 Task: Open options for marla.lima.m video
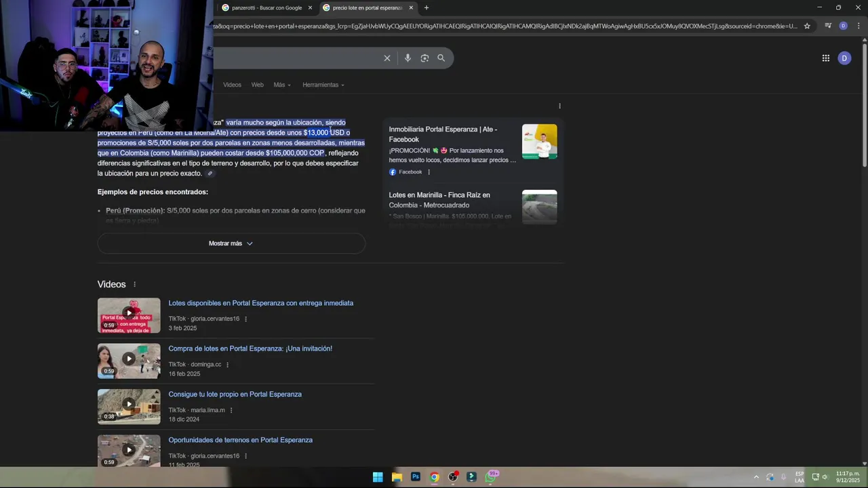click(231, 410)
